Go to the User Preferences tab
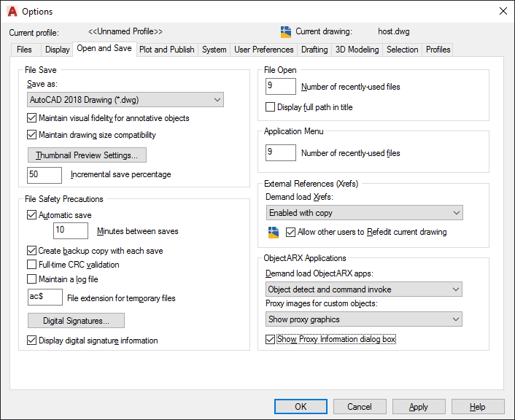 point(264,50)
